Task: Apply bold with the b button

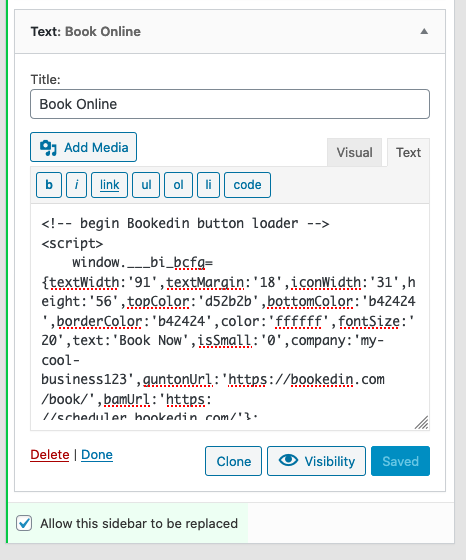Action: pos(49,185)
